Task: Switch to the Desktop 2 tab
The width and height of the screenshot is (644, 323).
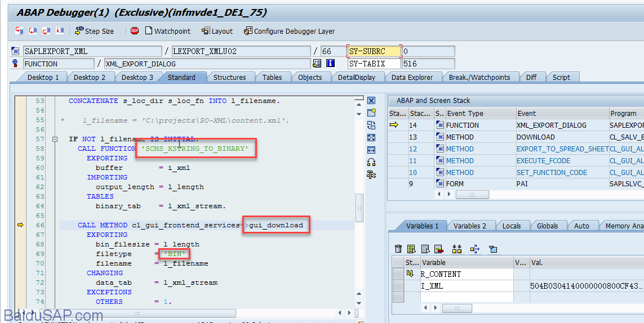Action: click(x=89, y=77)
